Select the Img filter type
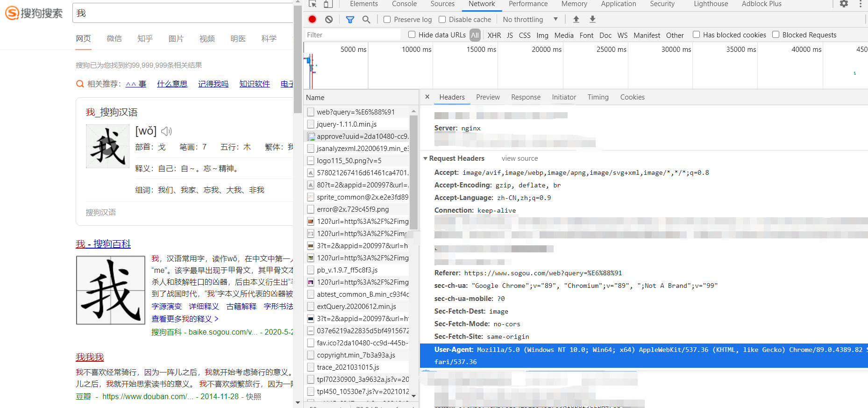 tap(542, 35)
